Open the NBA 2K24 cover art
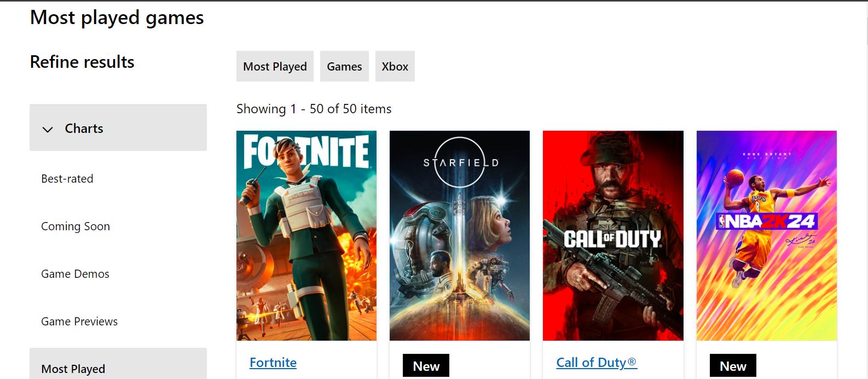868x379 pixels. tap(767, 236)
